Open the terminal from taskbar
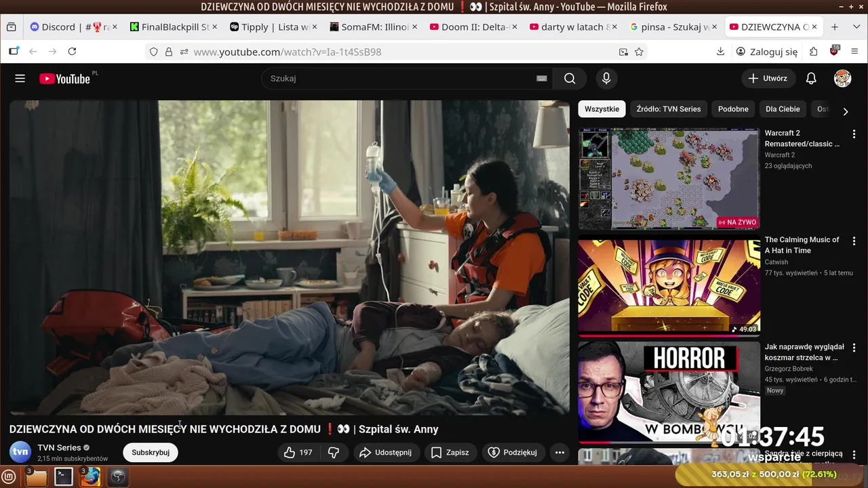Viewport: 868px width, 488px height. pyautogui.click(x=63, y=476)
